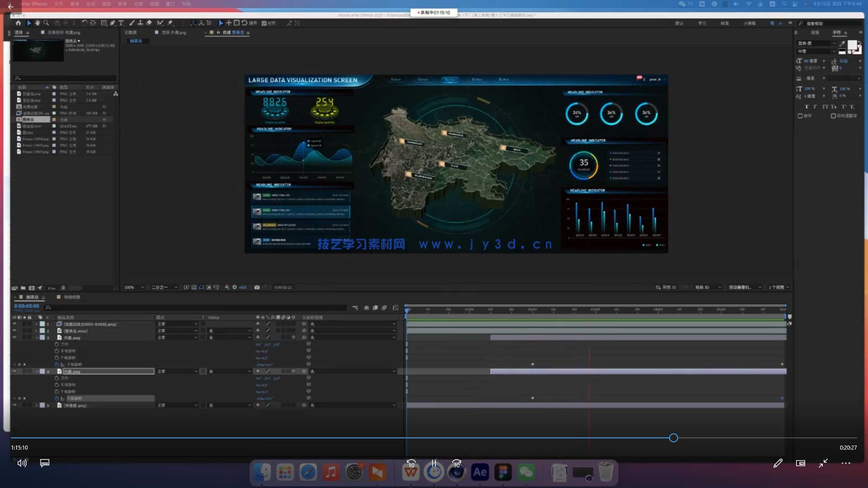This screenshot has width=868, height=488.
Task: Open the After Effects Dock icon
Action: pyautogui.click(x=480, y=472)
